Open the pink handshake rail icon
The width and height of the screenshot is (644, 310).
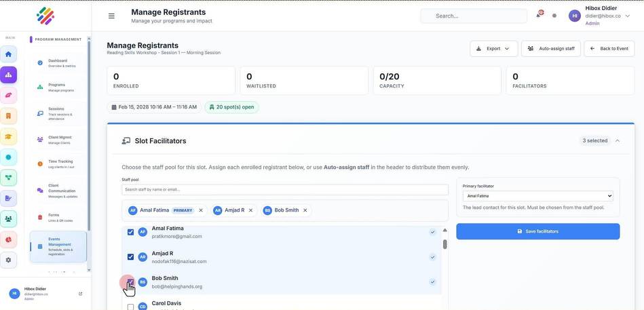point(8,95)
